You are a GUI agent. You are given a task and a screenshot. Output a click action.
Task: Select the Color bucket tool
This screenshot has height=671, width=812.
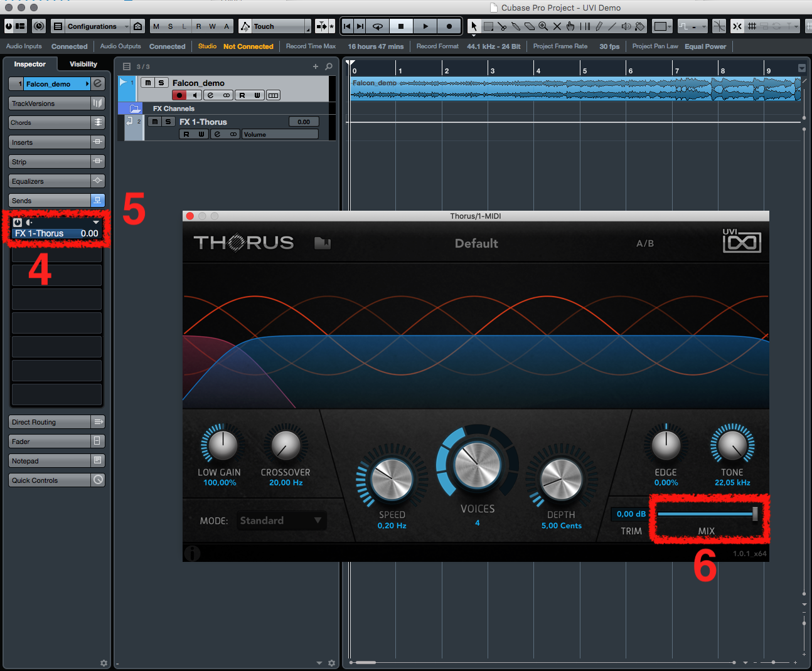coord(640,26)
